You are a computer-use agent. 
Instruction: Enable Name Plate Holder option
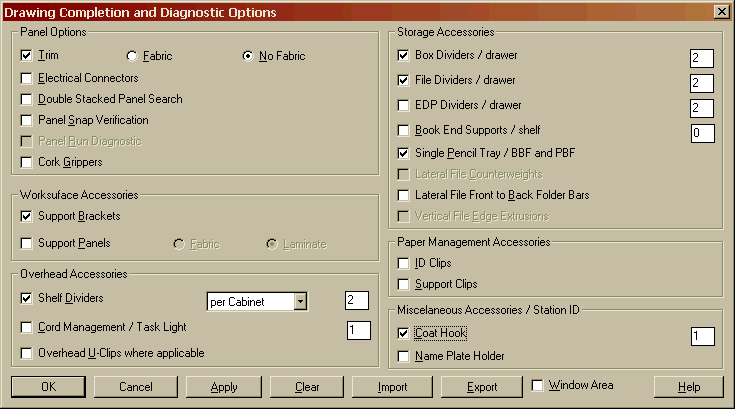(x=403, y=357)
